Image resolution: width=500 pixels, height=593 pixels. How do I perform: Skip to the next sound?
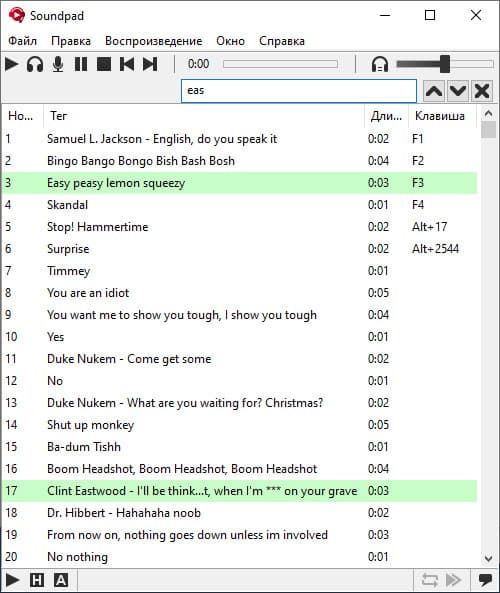(150, 64)
